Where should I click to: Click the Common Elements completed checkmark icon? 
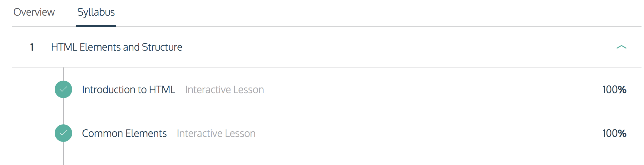click(x=63, y=133)
